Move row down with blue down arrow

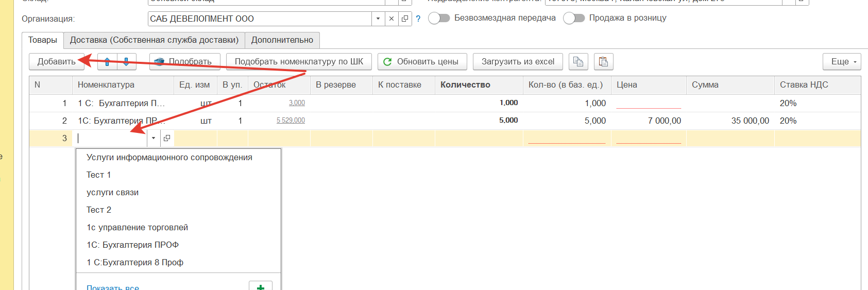click(126, 62)
